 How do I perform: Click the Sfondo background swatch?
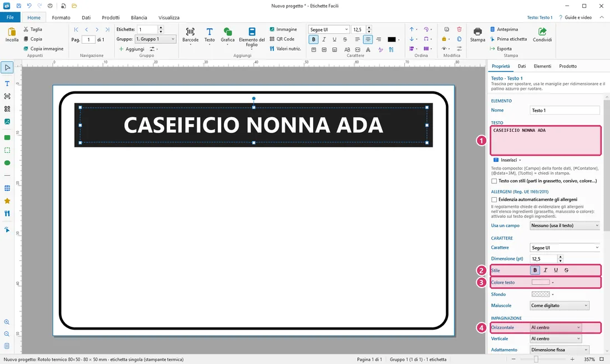[x=541, y=294]
